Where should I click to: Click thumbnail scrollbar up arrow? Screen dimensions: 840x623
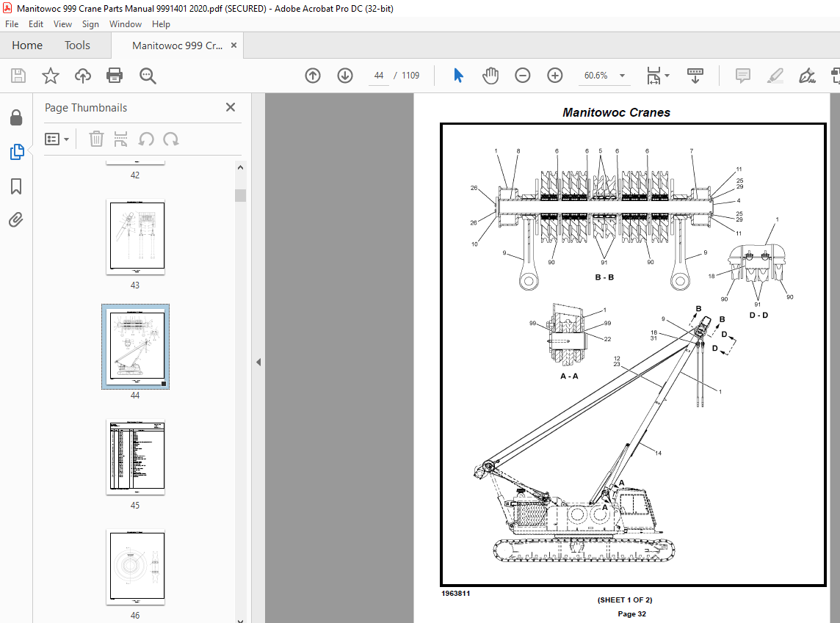point(241,167)
